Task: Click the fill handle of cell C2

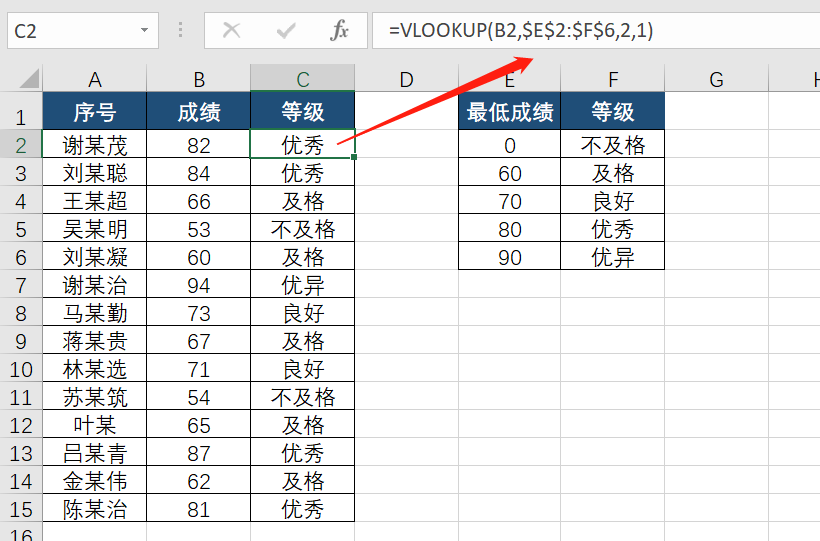Action: (354, 158)
